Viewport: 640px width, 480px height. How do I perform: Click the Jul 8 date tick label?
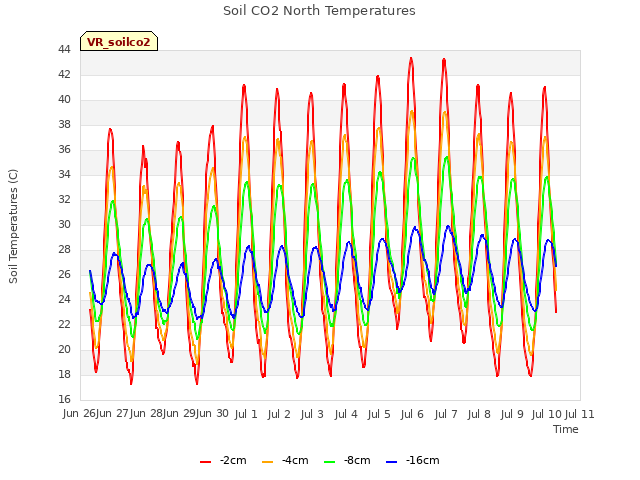click(479, 414)
